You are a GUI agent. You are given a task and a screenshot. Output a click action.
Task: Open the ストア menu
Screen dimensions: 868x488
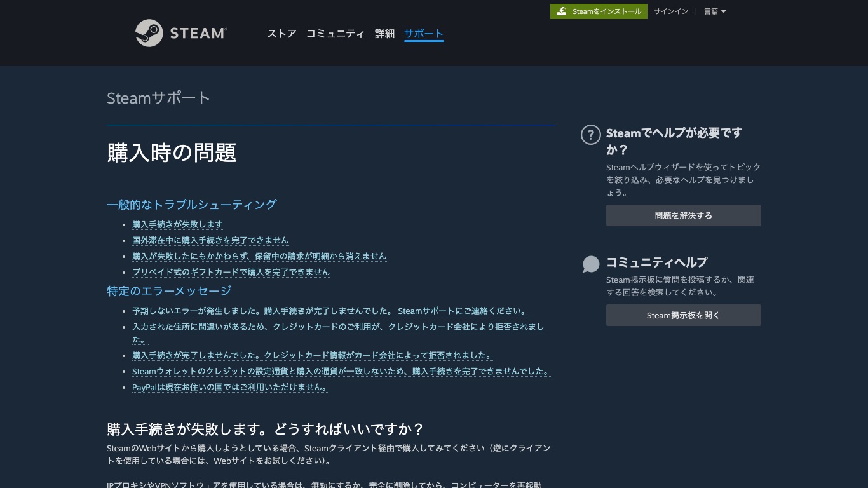281,34
